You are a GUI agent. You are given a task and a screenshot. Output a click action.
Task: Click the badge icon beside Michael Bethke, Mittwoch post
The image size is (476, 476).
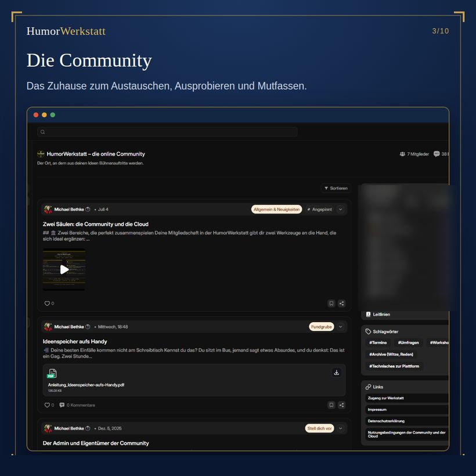(88, 327)
